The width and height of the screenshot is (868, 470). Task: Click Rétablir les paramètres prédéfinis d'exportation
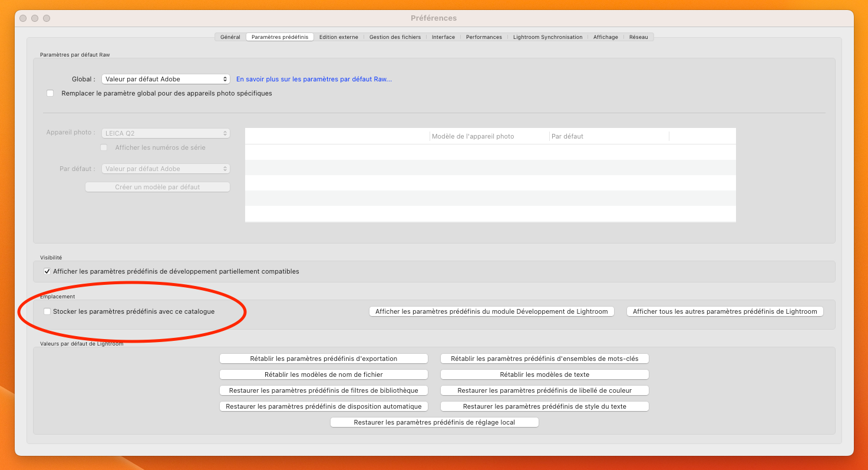pos(324,359)
